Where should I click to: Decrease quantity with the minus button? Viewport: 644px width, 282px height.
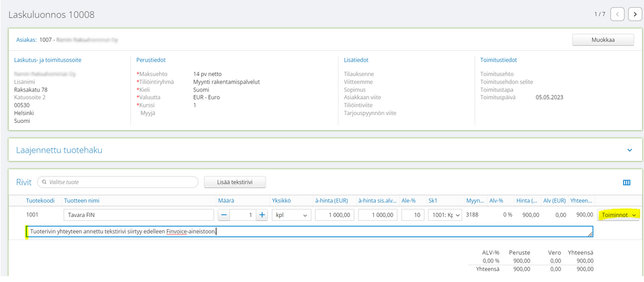[224, 214]
